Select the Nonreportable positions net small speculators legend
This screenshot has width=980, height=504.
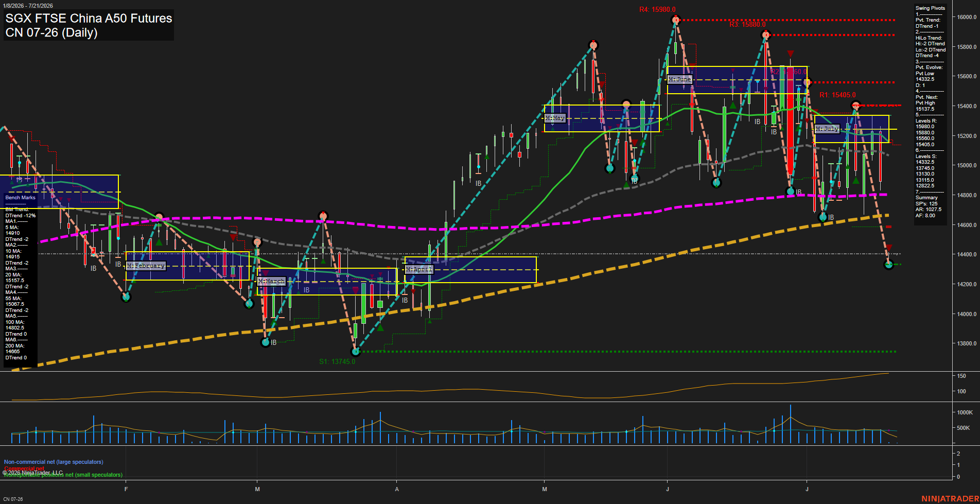(x=63, y=475)
